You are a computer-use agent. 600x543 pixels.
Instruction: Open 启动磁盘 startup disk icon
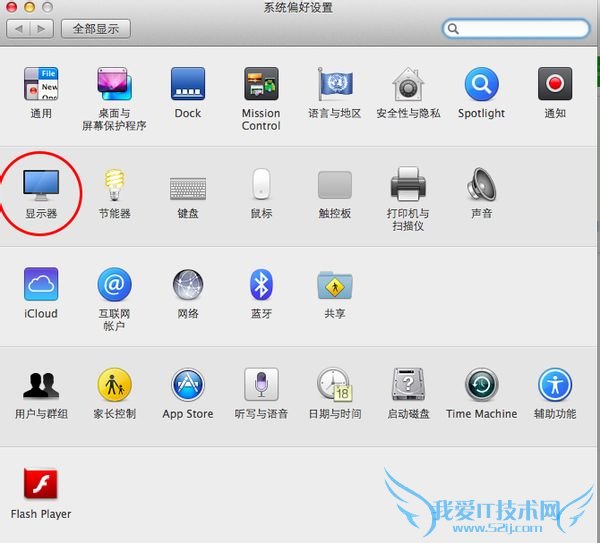click(x=408, y=384)
